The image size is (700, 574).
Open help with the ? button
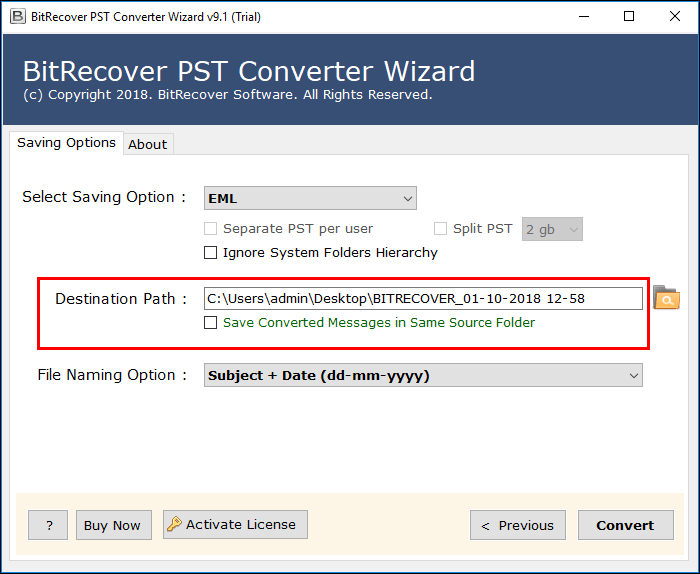pyautogui.click(x=48, y=525)
